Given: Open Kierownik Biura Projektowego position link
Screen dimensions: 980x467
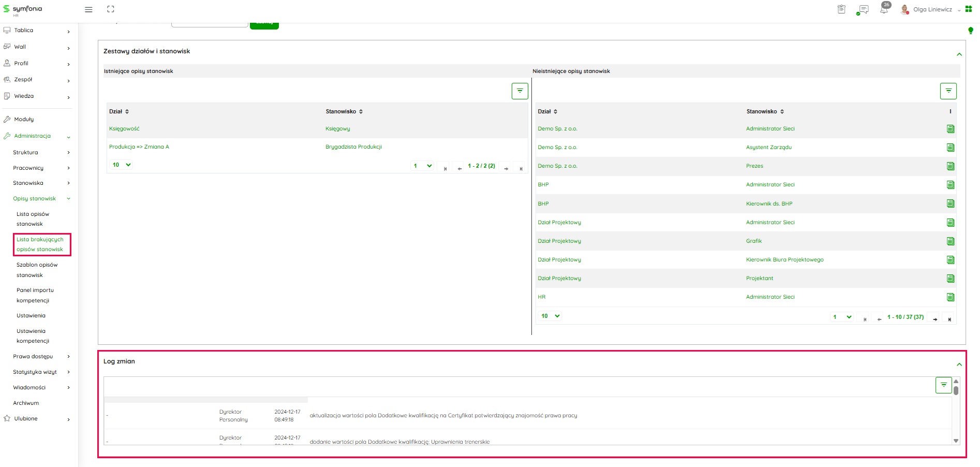Looking at the screenshot, I should (784, 260).
